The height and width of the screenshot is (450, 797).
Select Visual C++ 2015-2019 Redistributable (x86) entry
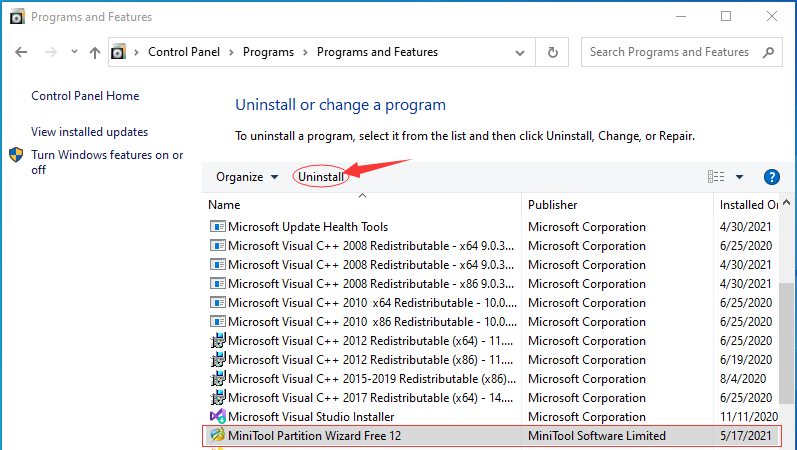tap(491, 378)
